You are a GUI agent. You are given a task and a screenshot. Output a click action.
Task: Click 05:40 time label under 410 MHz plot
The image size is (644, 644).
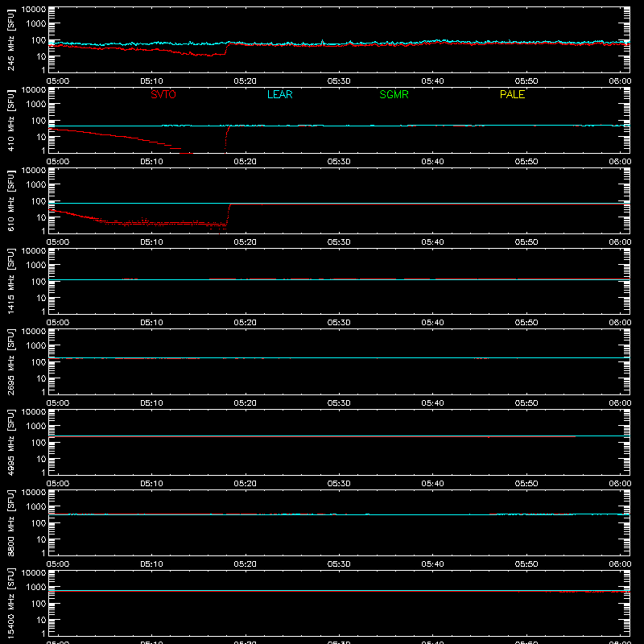pyautogui.click(x=432, y=162)
